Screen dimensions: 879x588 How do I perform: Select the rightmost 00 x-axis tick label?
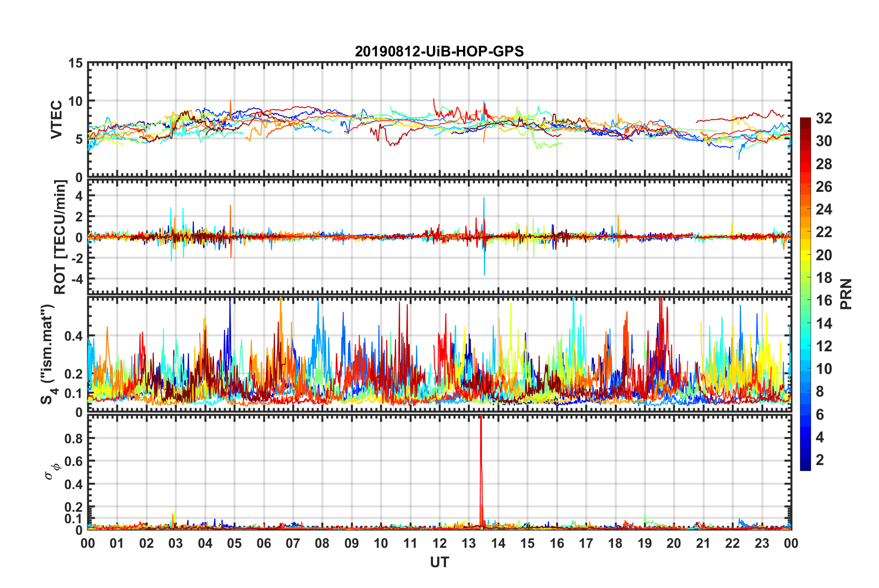point(791,543)
